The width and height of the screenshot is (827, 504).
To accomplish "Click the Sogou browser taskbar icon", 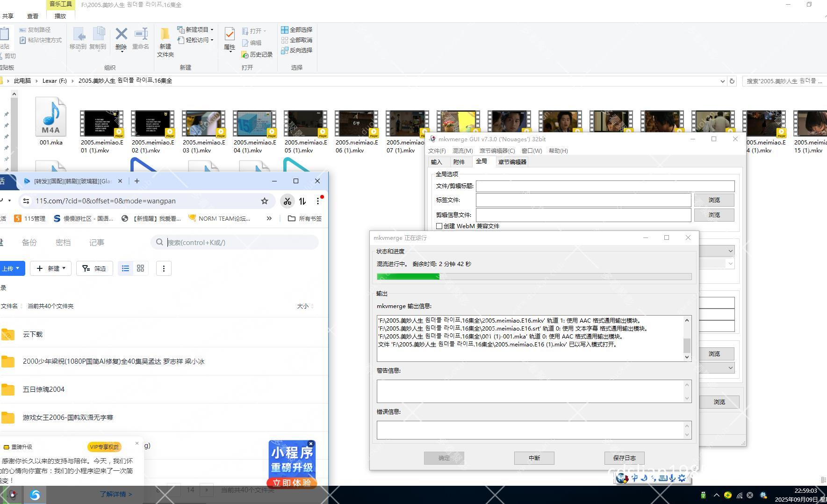I will coord(35,495).
